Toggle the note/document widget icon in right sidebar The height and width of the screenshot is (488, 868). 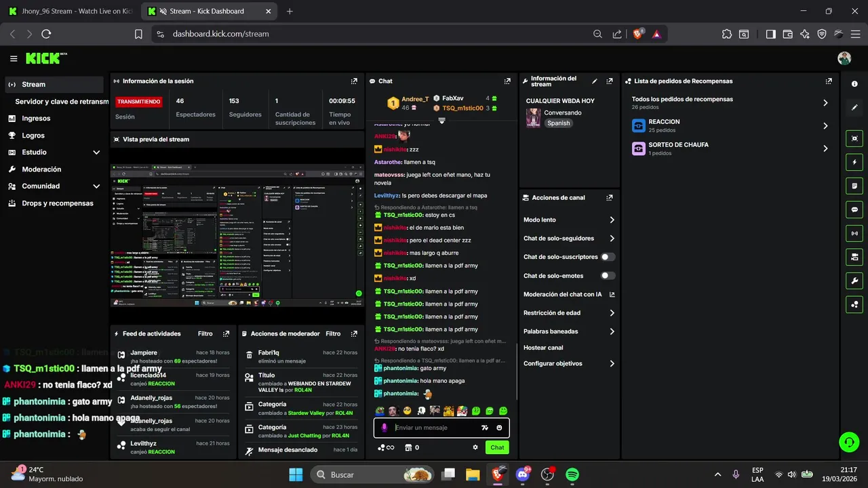click(854, 186)
